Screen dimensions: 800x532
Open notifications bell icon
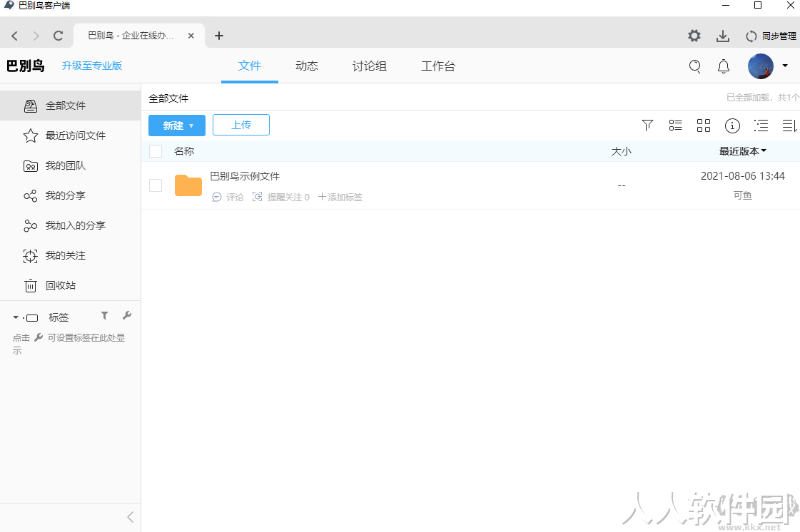click(724, 66)
